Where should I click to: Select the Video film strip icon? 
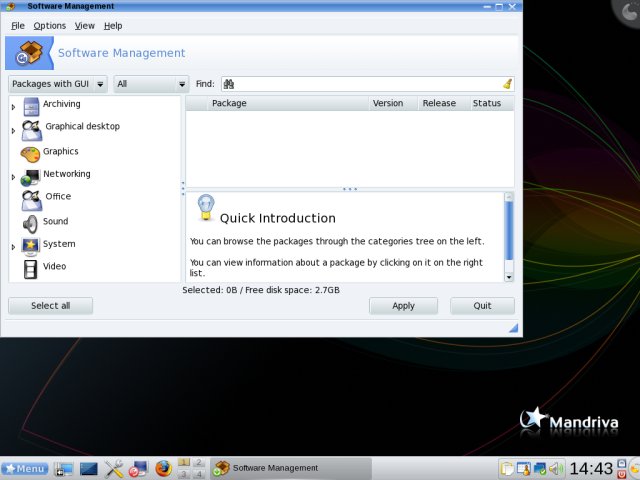[30, 270]
